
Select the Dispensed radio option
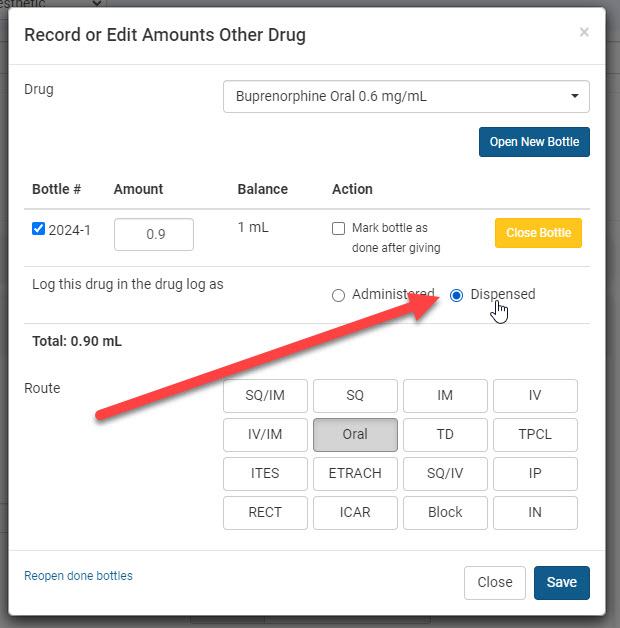(457, 295)
